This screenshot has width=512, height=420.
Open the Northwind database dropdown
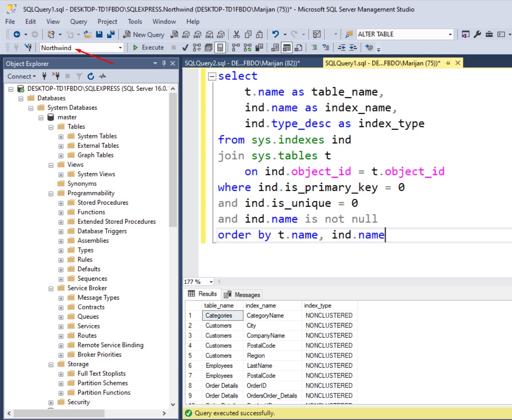point(120,48)
